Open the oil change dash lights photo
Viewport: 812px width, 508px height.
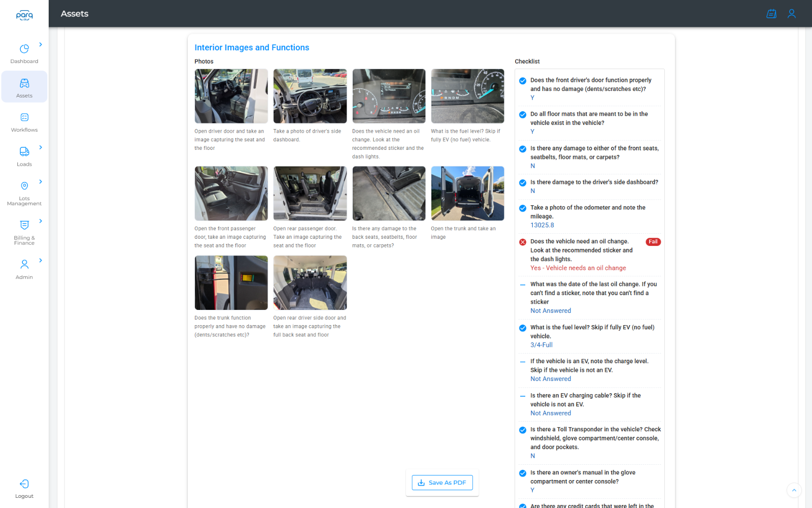389,96
